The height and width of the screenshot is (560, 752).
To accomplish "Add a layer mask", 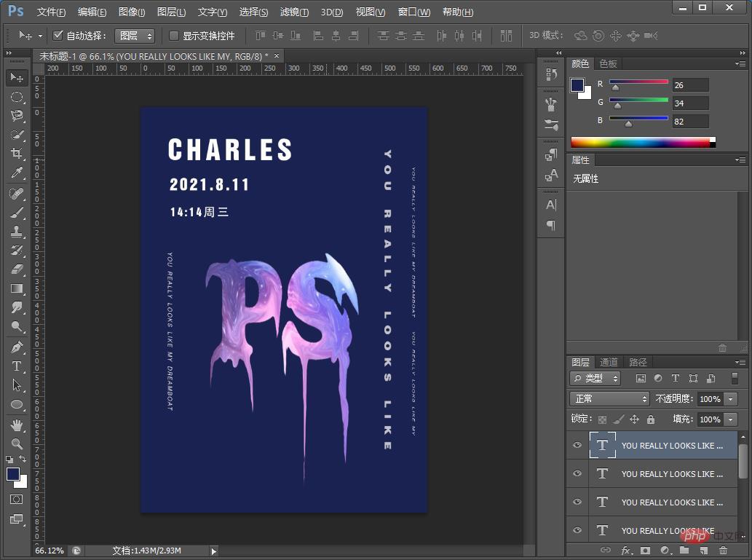I will pyautogui.click(x=646, y=551).
